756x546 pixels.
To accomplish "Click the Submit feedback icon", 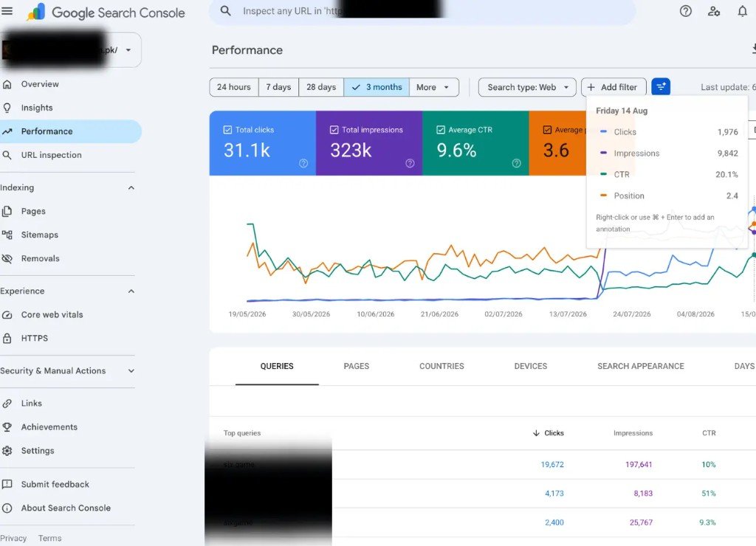I will pos(7,484).
